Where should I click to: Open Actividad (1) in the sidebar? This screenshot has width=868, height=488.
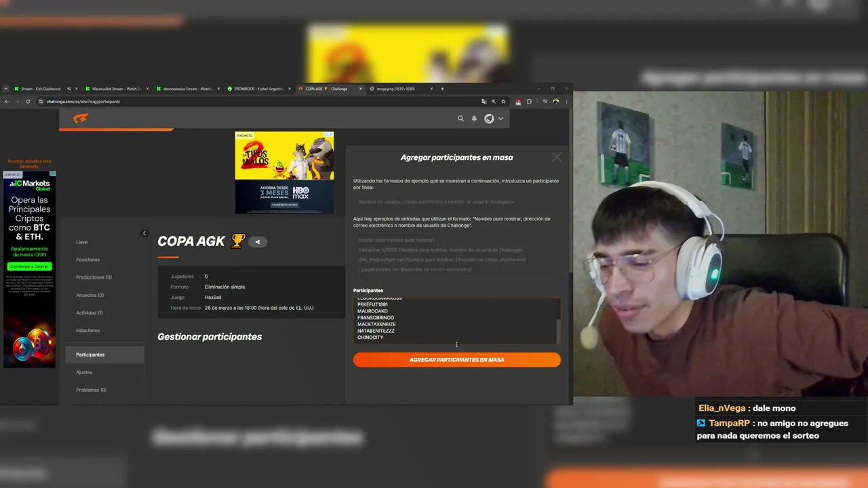pyautogui.click(x=90, y=312)
